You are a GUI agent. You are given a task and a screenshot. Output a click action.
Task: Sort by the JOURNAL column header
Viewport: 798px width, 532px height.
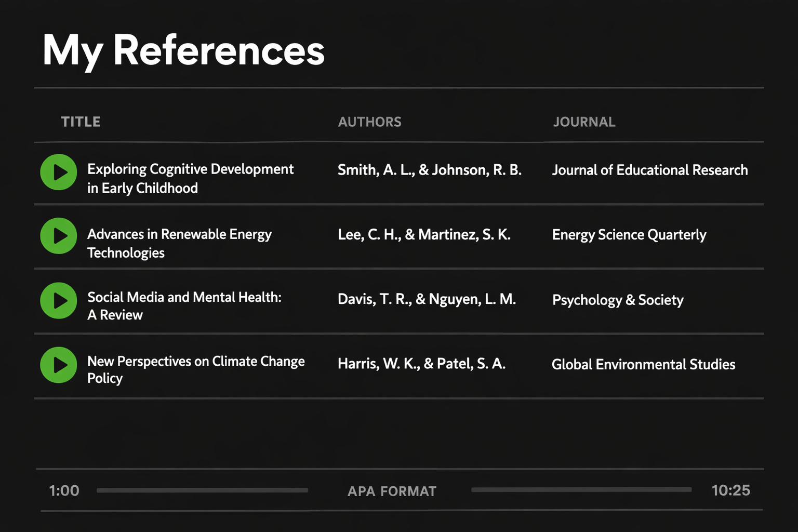pos(584,122)
